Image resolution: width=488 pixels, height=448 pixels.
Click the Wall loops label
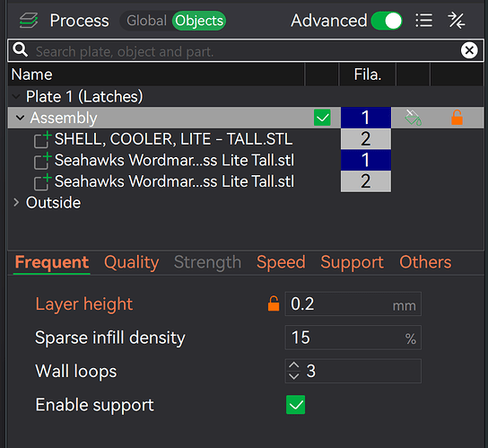pyautogui.click(x=76, y=372)
